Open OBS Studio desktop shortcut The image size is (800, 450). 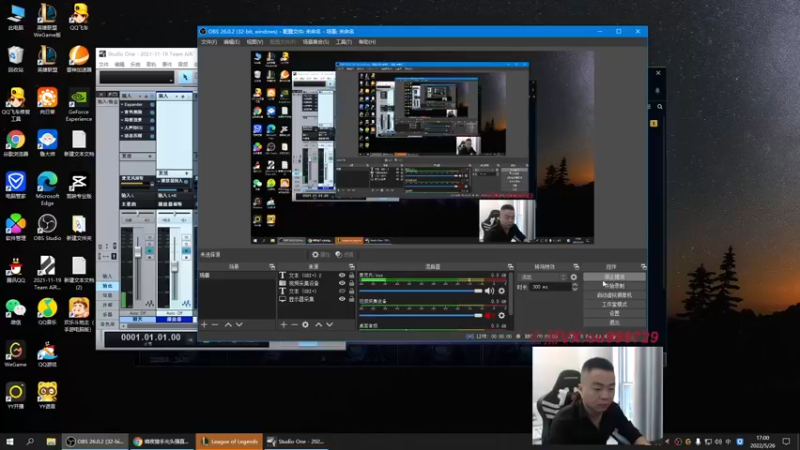click(47, 228)
